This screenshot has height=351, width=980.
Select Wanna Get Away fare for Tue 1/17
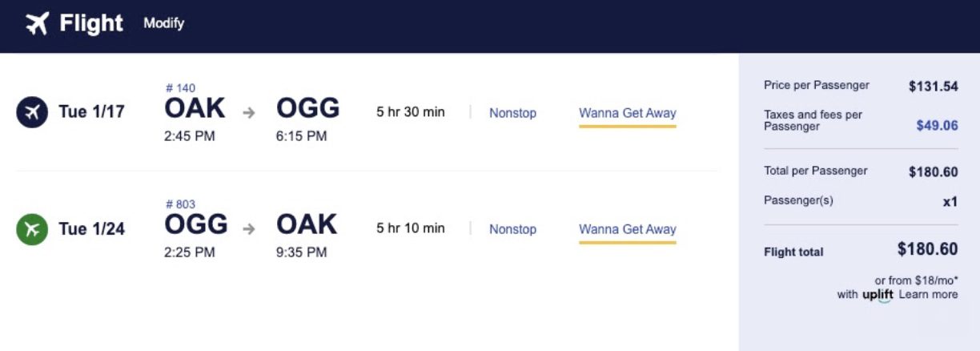pyautogui.click(x=627, y=113)
